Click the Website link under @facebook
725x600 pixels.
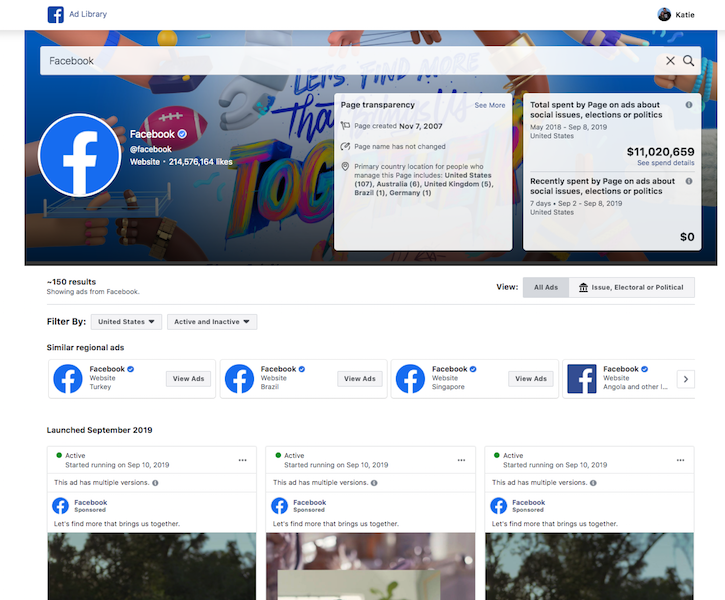pos(145,162)
